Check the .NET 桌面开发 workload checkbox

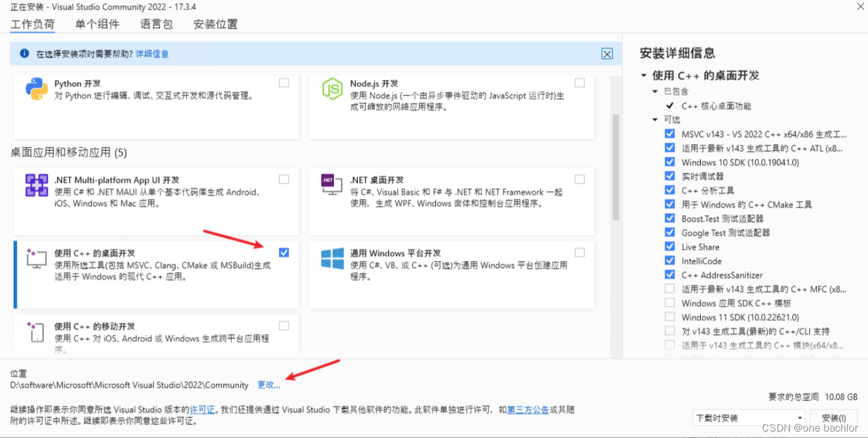[x=580, y=179]
